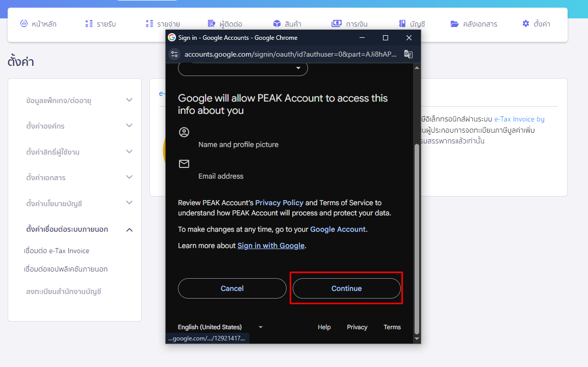Click the accounting (บัญชี) book icon
The image size is (588, 367).
(x=402, y=24)
